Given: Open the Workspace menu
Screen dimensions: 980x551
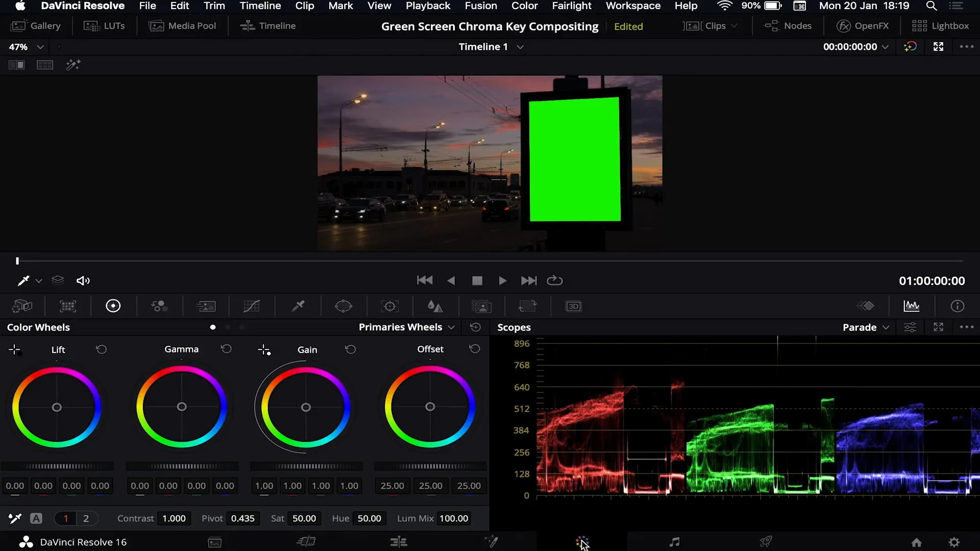Looking at the screenshot, I should [x=632, y=6].
